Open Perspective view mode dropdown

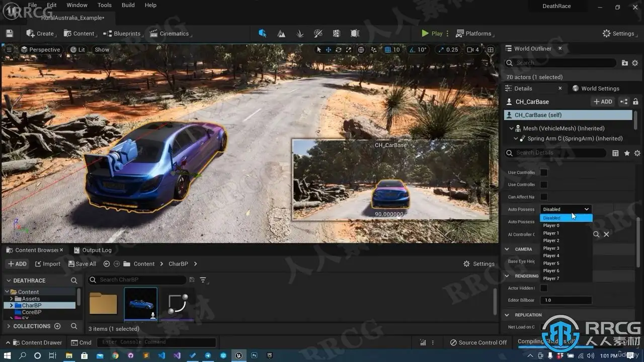[x=40, y=50]
